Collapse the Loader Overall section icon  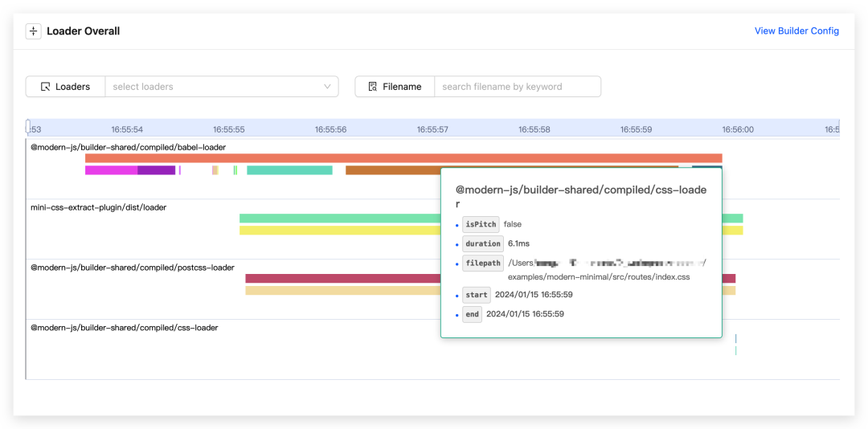33,31
